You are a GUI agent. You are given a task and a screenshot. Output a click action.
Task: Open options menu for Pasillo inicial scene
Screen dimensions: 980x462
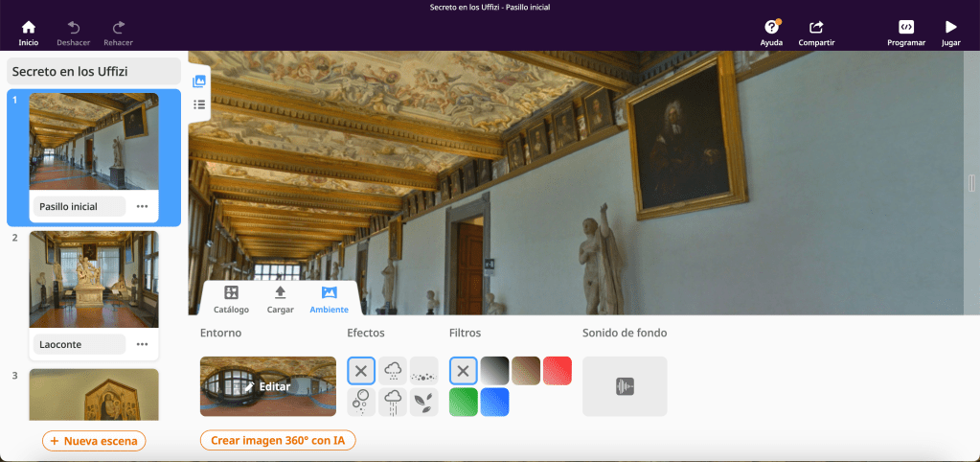pyautogui.click(x=142, y=206)
